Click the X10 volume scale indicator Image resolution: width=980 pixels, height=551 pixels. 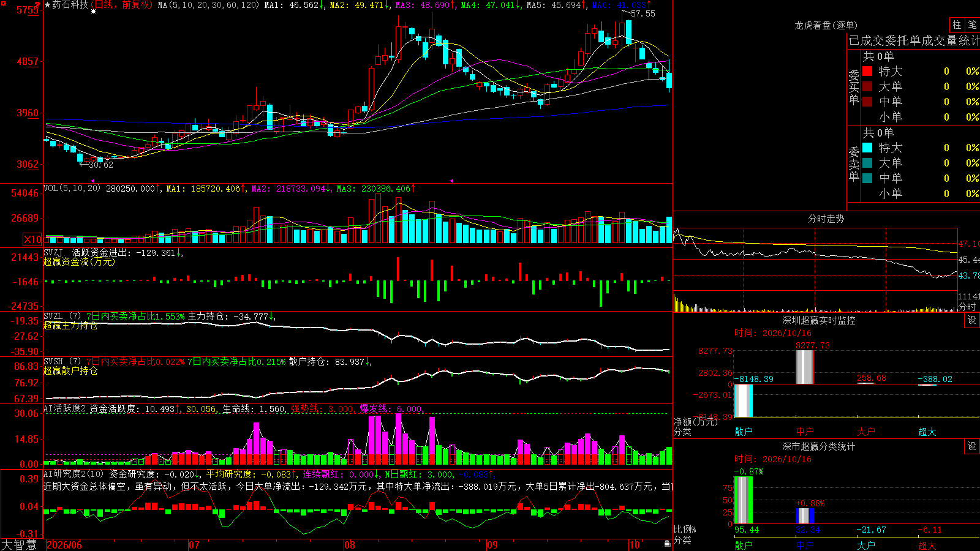point(33,239)
